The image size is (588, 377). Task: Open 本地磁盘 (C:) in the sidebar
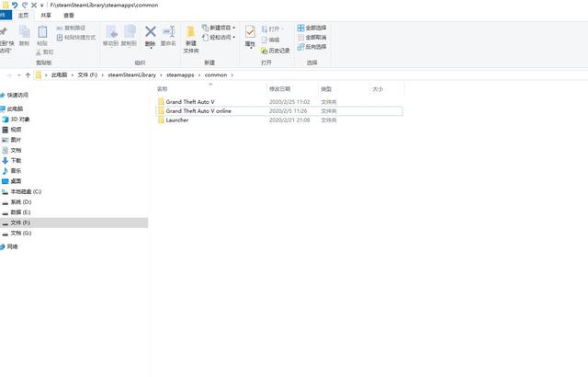pos(26,191)
